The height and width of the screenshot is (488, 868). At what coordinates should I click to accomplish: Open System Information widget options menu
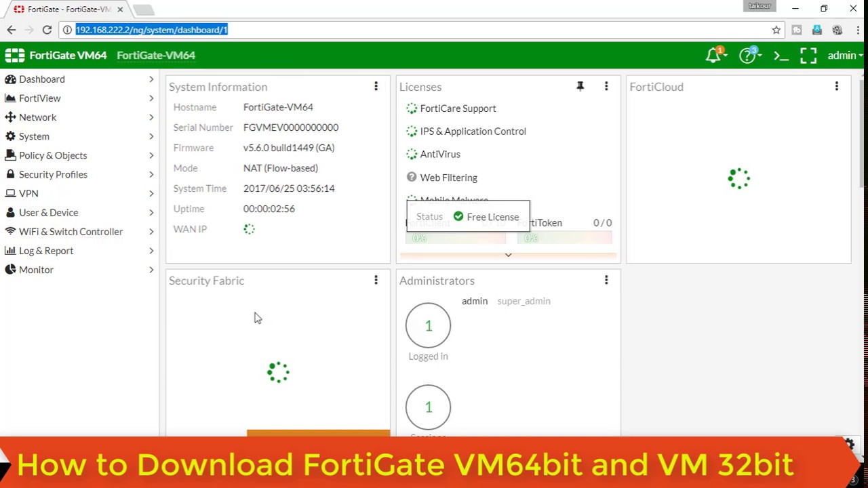click(376, 86)
